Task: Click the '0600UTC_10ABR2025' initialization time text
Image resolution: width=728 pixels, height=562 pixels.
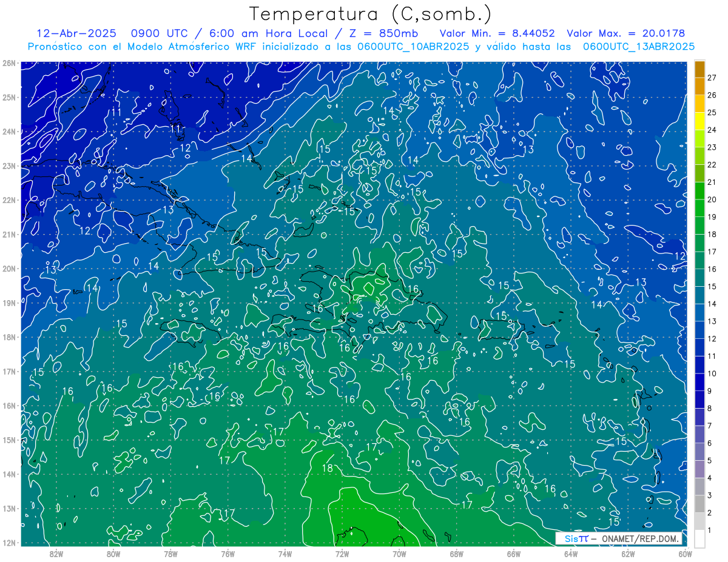Action: 412,46
